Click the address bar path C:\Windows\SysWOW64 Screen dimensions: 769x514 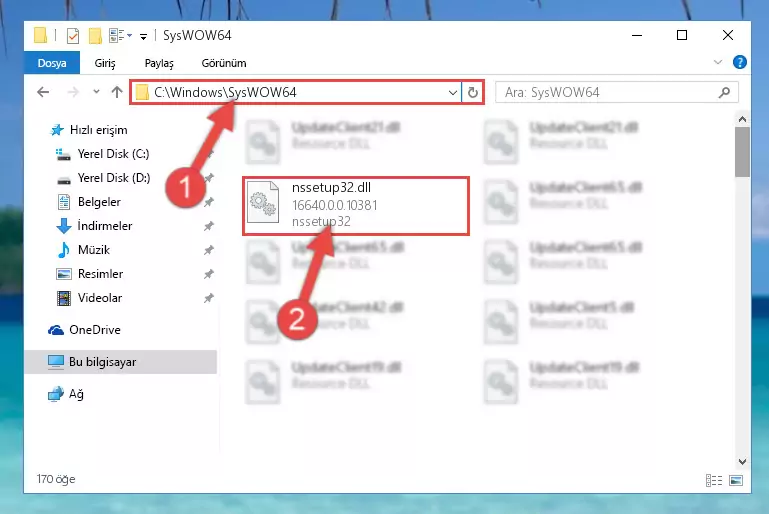tap(225, 92)
